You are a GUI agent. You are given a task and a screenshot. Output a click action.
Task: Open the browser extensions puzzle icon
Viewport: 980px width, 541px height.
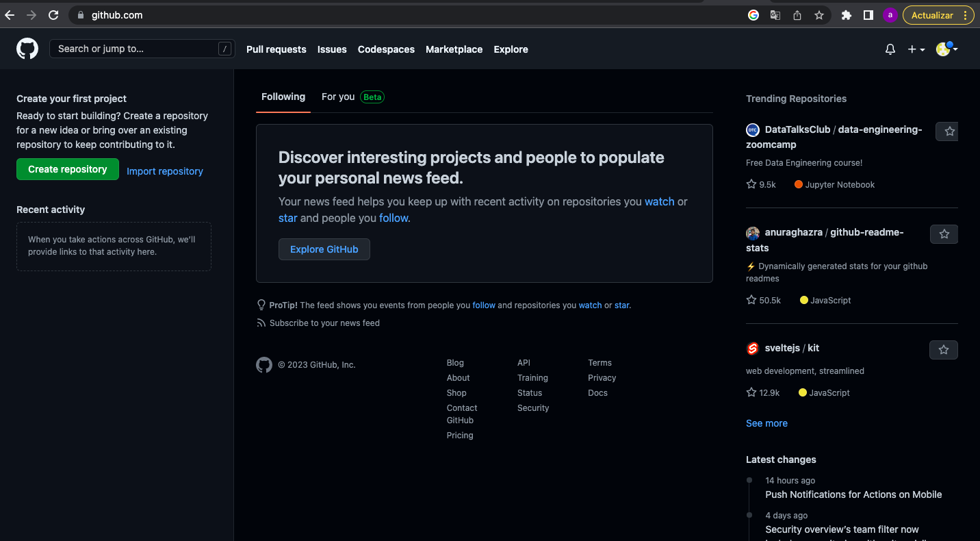(846, 15)
